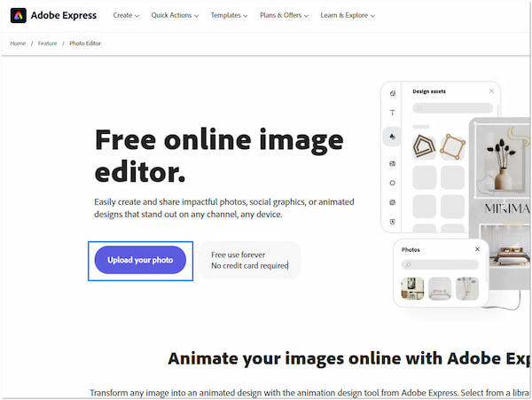Click the Adobe Express logo icon
The image size is (532, 400).
19,15
